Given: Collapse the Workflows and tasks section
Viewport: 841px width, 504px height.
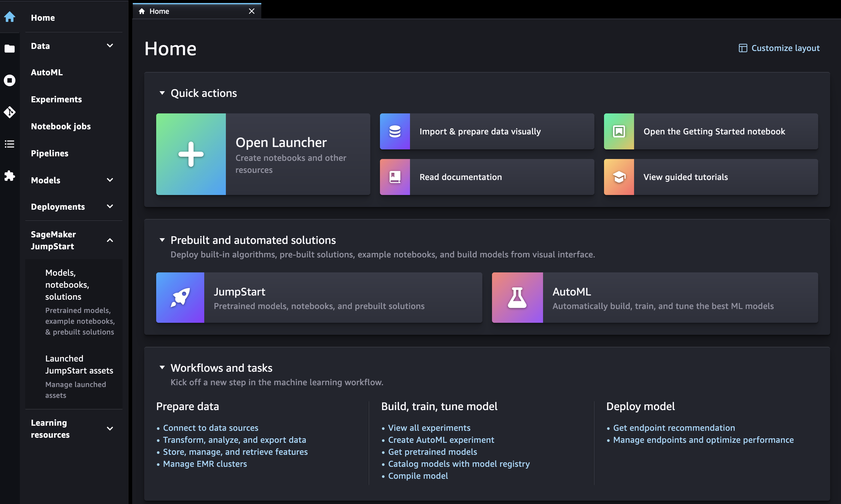Looking at the screenshot, I should click(x=162, y=368).
